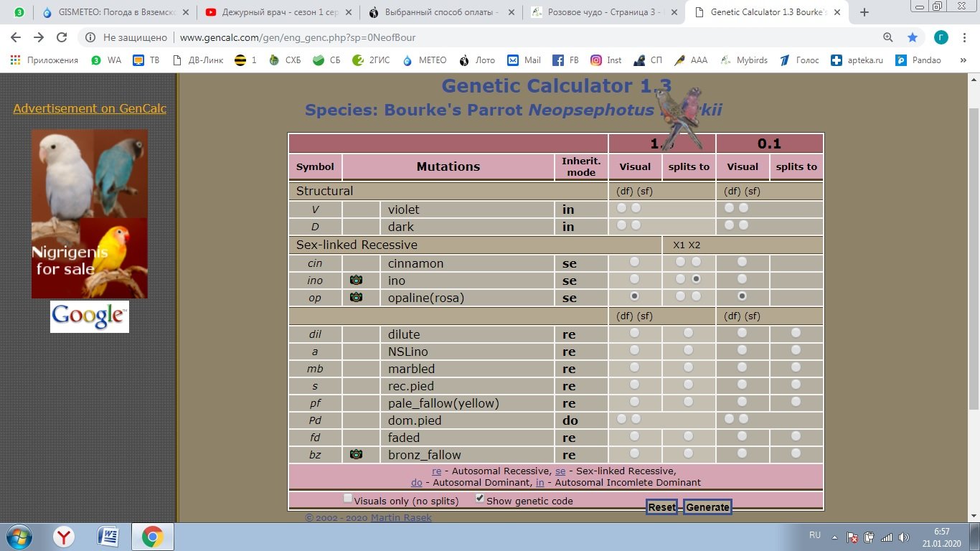Open Advertisement on GenCalc link
Screen dimensions: 980x551
coord(90,108)
